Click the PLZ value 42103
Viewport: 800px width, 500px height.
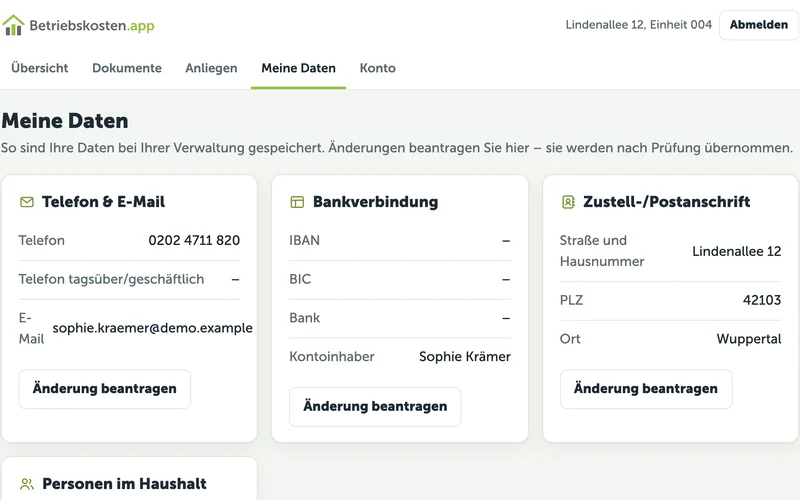pyautogui.click(x=762, y=300)
